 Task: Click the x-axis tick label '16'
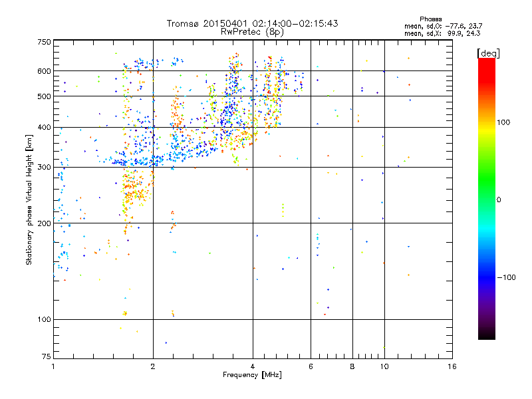(x=452, y=366)
